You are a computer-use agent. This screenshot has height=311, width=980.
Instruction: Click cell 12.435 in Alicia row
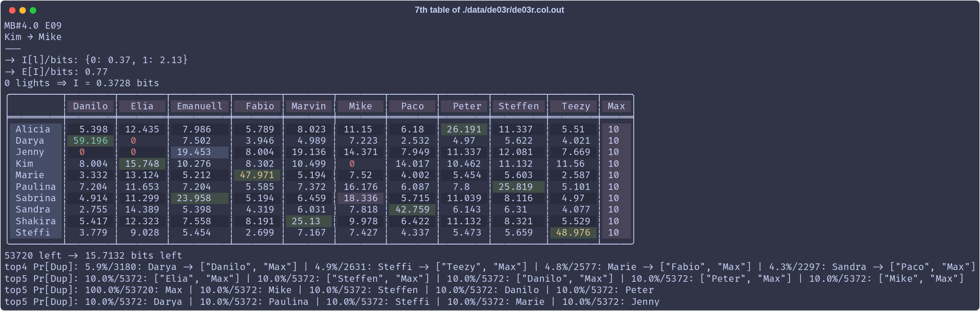[142, 129]
